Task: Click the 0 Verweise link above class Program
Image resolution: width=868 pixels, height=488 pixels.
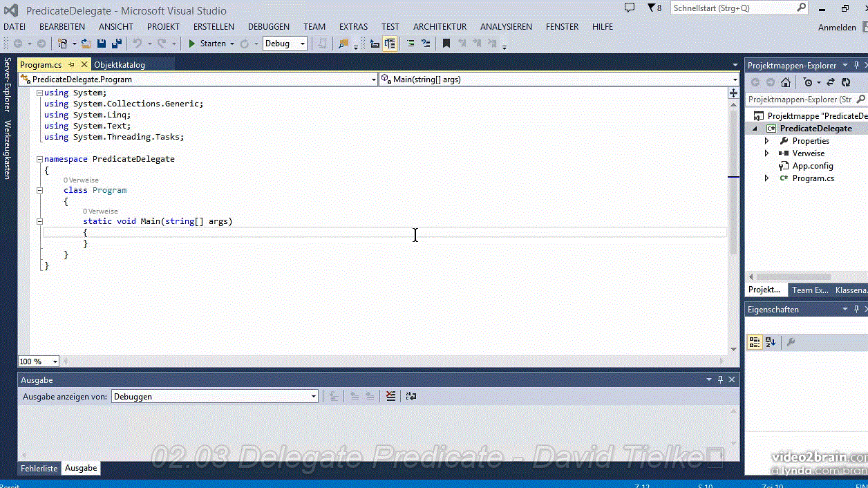Action: click(x=81, y=180)
